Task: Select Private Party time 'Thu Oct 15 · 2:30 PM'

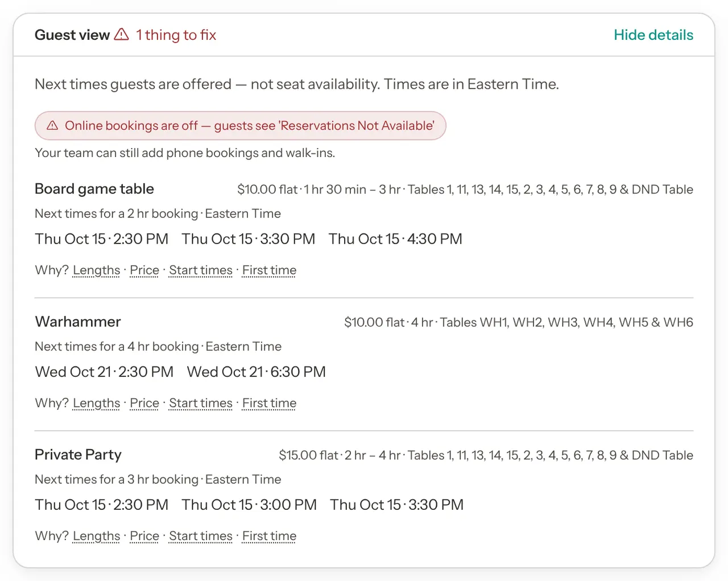Action: [x=102, y=505]
